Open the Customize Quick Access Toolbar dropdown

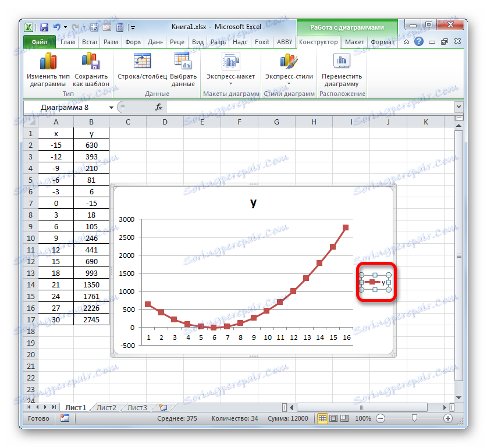click(133, 28)
